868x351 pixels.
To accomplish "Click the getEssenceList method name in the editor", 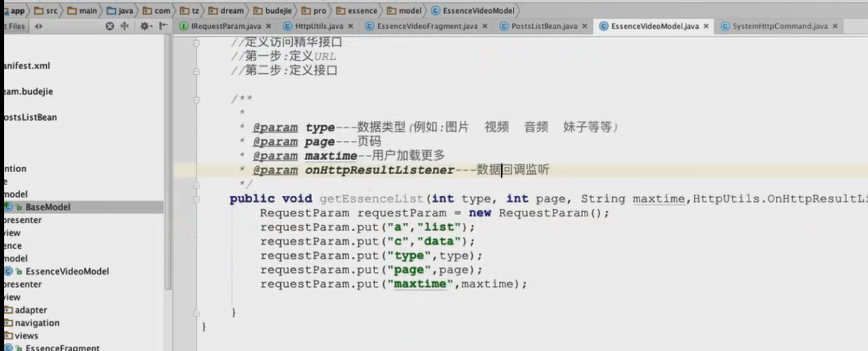I will [372, 199].
